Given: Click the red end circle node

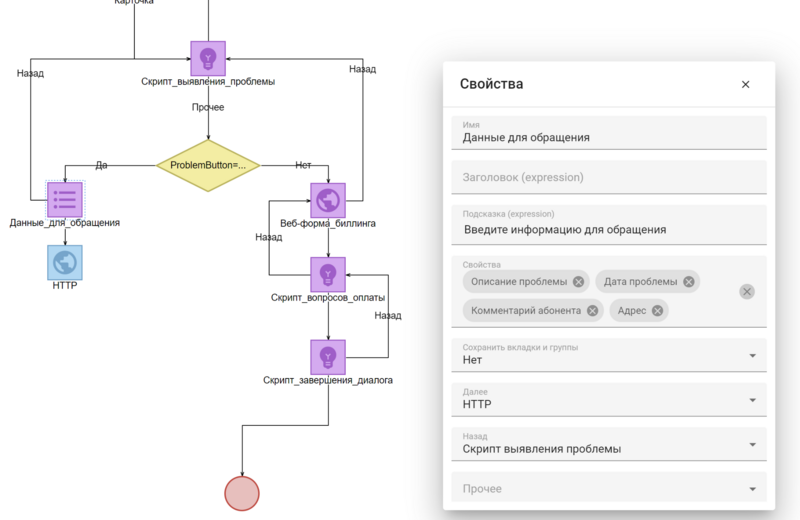Looking at the screenshot, I should pos(241,494).
